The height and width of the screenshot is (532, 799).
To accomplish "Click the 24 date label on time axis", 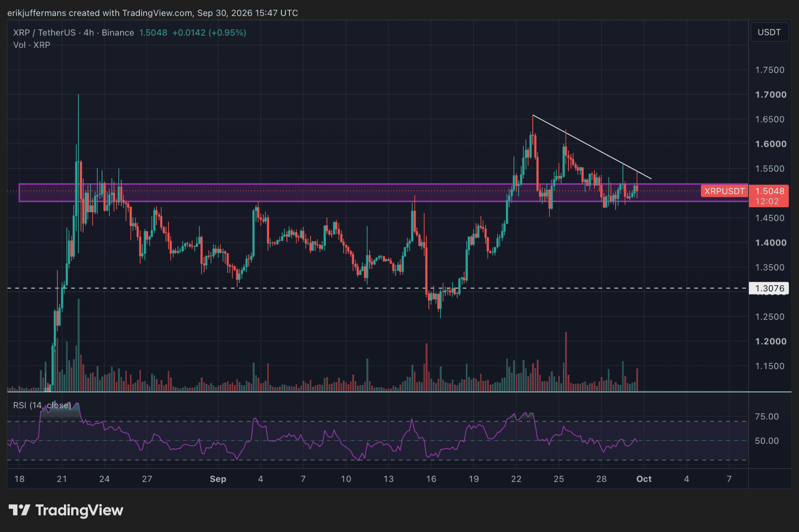I will point(104,479).
